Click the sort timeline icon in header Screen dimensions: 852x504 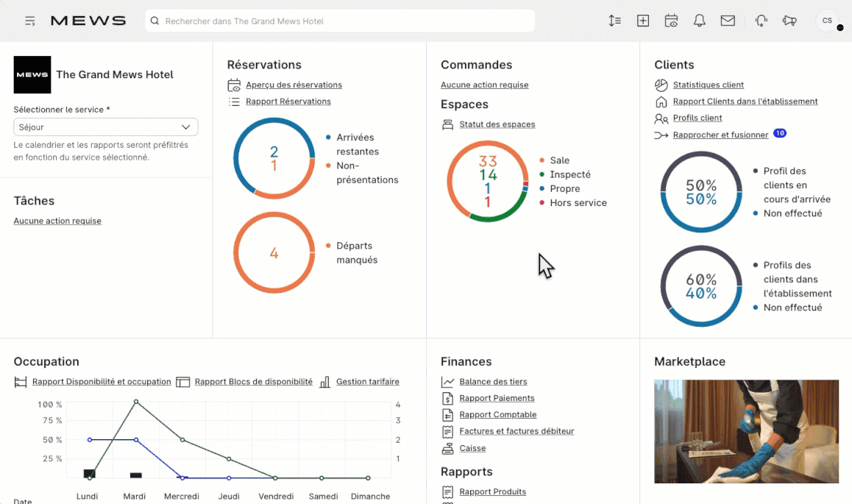pos(615,21)
